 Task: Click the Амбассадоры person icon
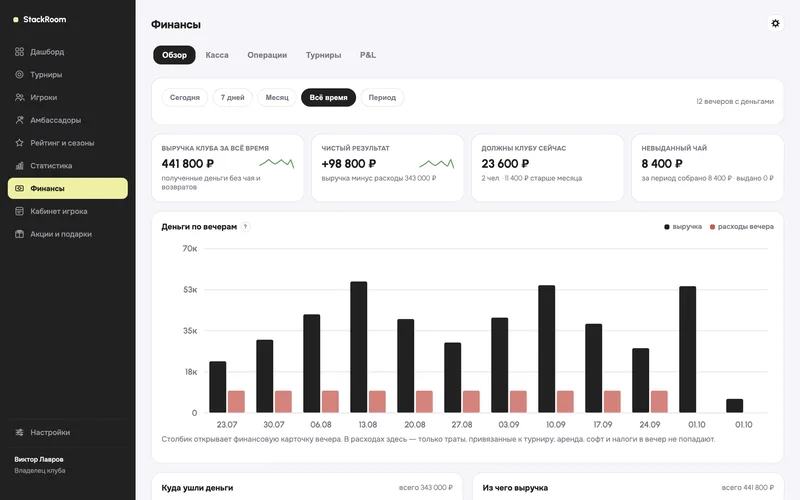(x=19, y=120)
